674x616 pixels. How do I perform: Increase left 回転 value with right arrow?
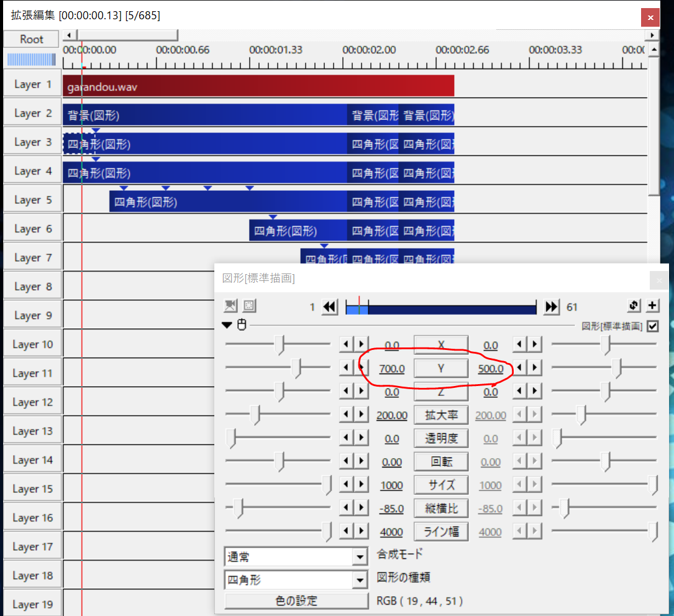click(361, 461)
